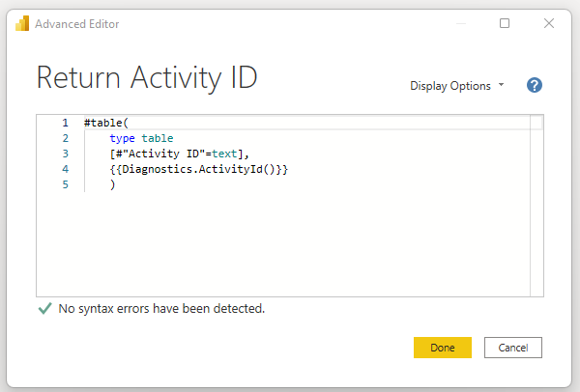Expand the Display Options dropdown
The width and height of the screenshot is (580, 392).
tap(457, 86)
